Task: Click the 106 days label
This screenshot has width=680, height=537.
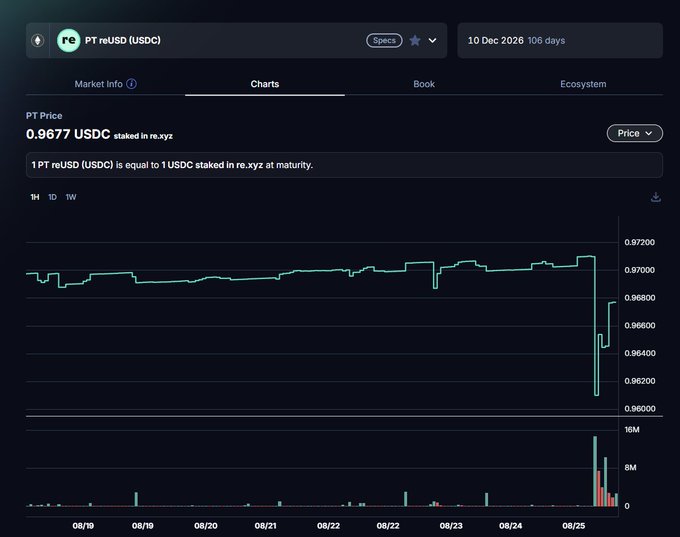Action: (x=546, y=40)
